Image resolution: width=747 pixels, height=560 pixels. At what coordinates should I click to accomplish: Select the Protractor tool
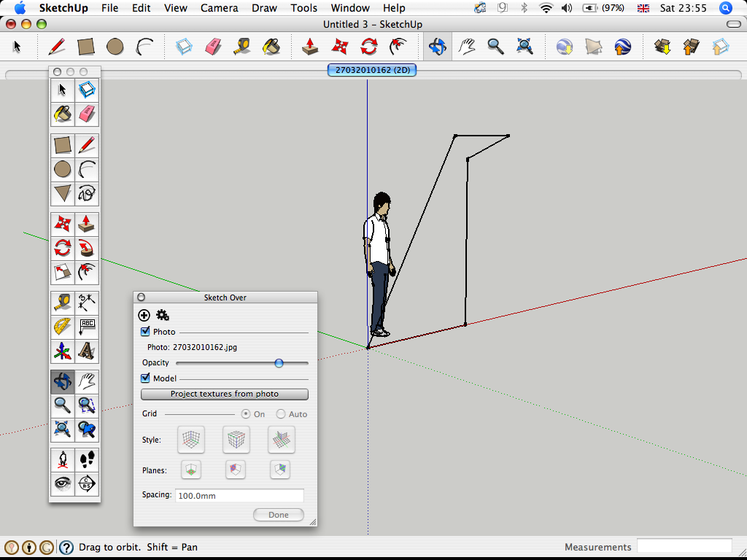pyautogui.click(x=63, y=327)
